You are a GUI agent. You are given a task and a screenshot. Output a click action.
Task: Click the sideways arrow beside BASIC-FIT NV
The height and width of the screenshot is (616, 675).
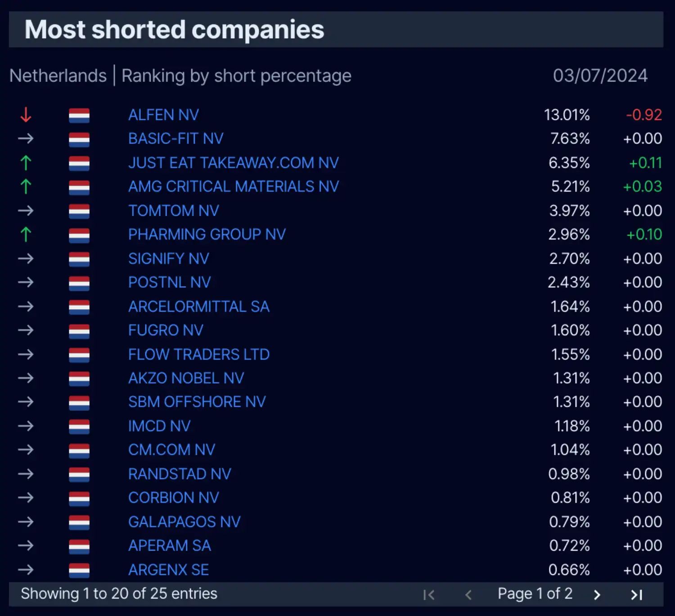click(26, 139)
